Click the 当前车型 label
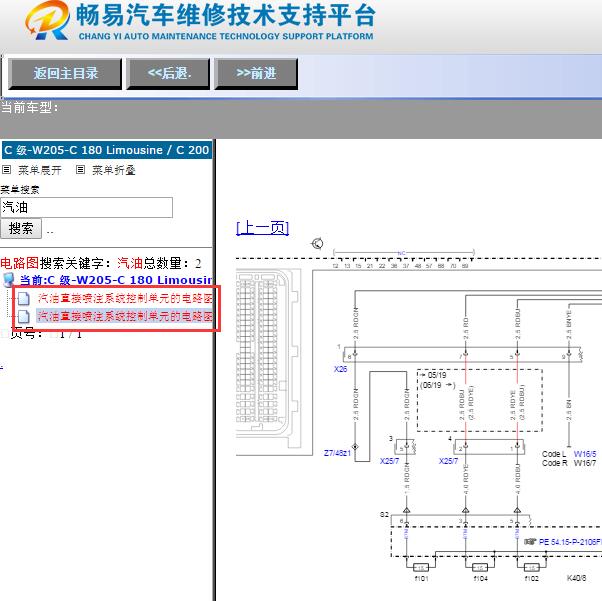 point(29,107)
